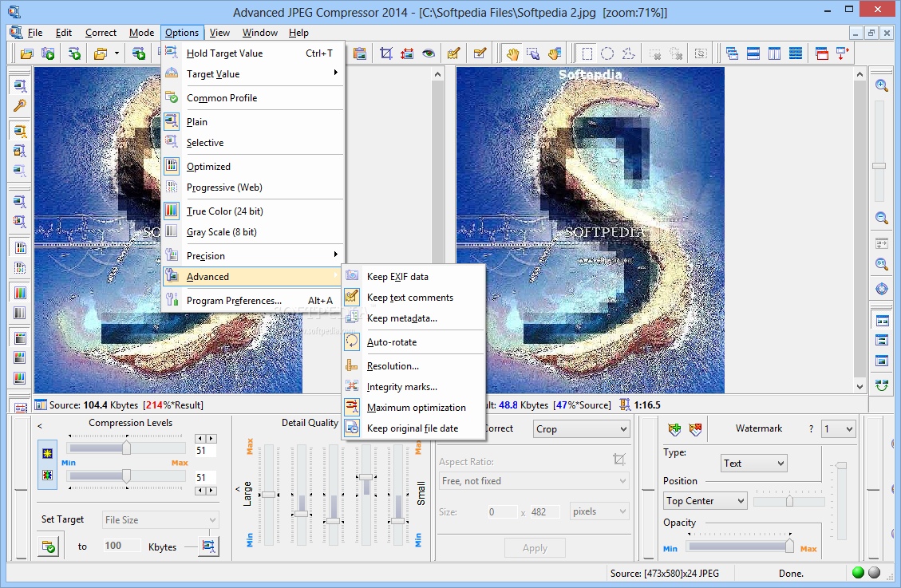Choose the rectangle selection tool

587,54
